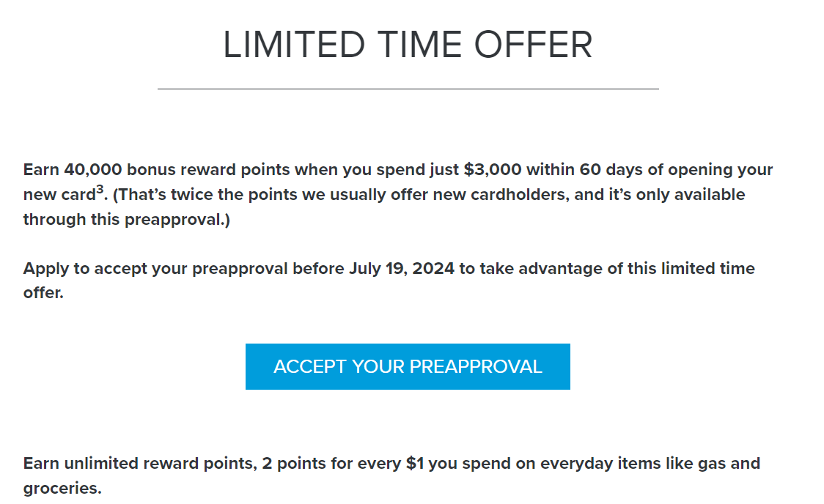Click the word 'OFFER' in the heading

pyautogui.click(x=534, y=45)
